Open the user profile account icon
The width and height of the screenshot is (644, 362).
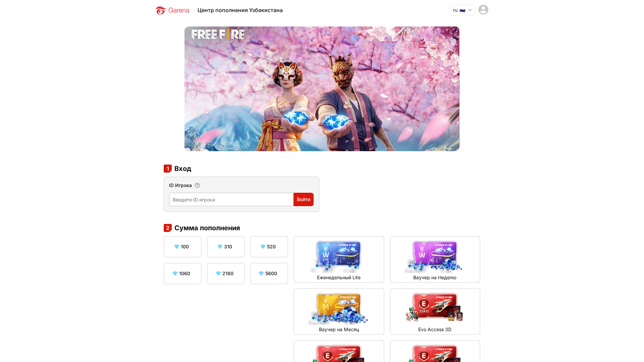click(x=483, y=10)
